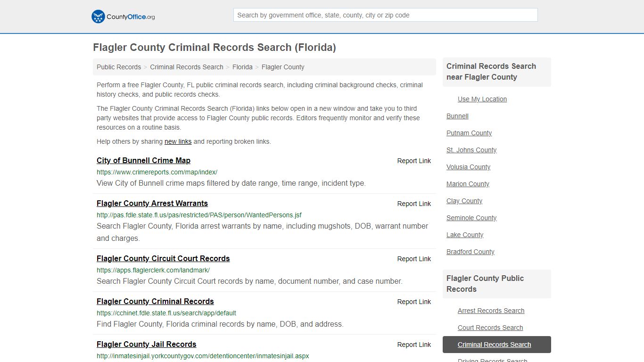Open Criminal Records Search breadcrumb
Viewport: 644px width, 362px height.
tap(187, 67)
